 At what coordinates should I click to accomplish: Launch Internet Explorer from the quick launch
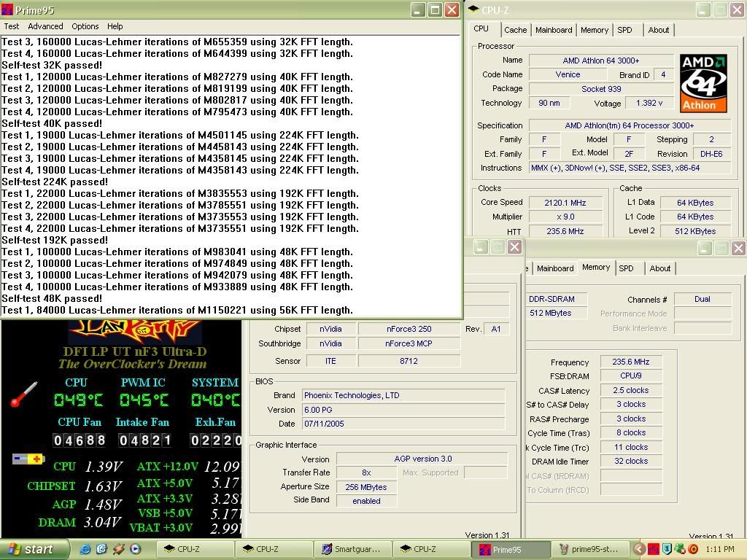point(85,549)
